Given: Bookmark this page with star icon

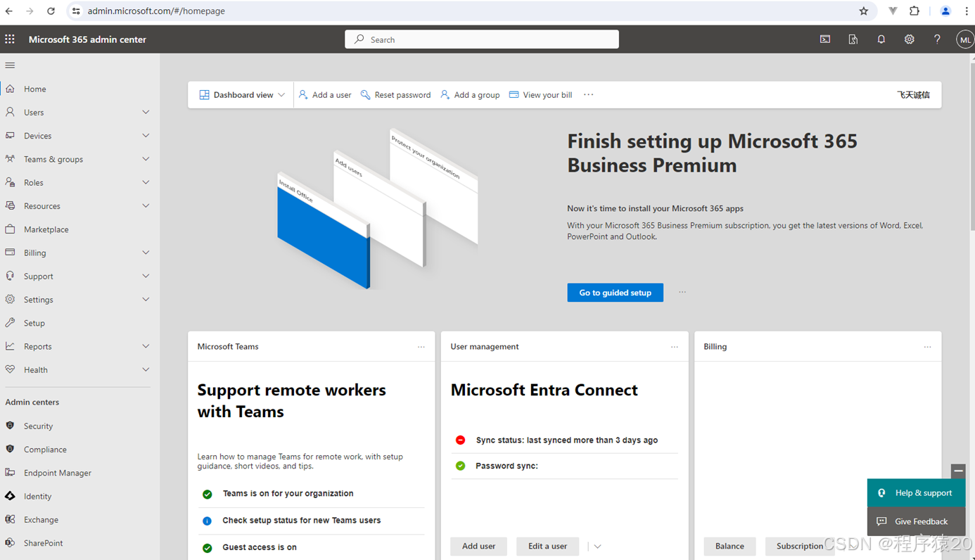Looking at the screenshot, I should coord(864,11).
